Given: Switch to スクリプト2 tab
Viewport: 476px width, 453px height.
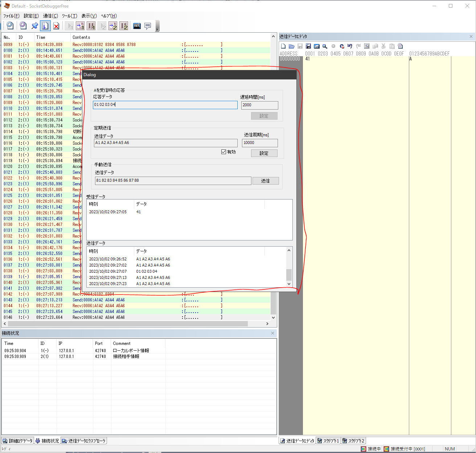Looking at the screenshot, I should pyautogui.click(x=353, y=441).
